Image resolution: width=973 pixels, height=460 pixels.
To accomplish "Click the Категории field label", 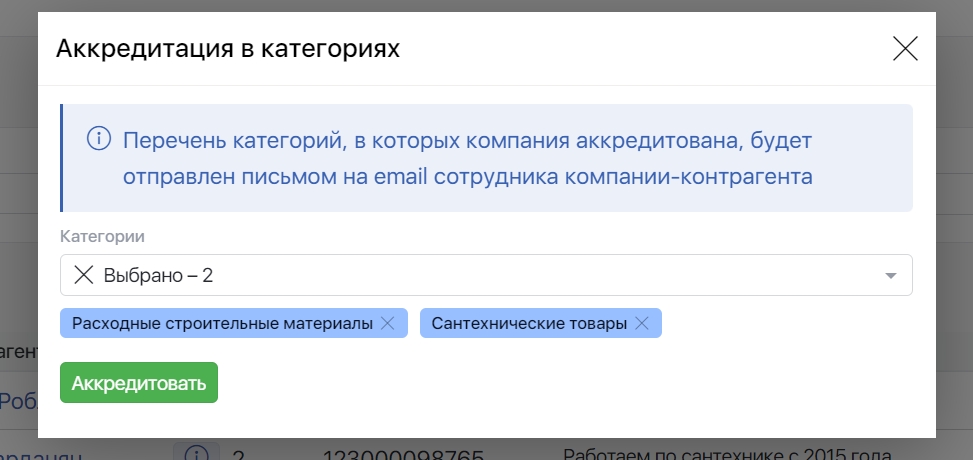I will coord(102,237).
